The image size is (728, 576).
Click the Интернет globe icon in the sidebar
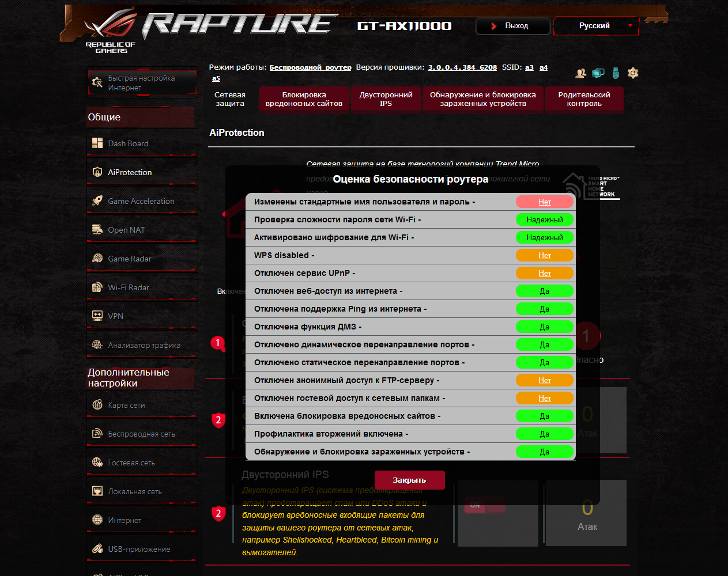[97, 520]
